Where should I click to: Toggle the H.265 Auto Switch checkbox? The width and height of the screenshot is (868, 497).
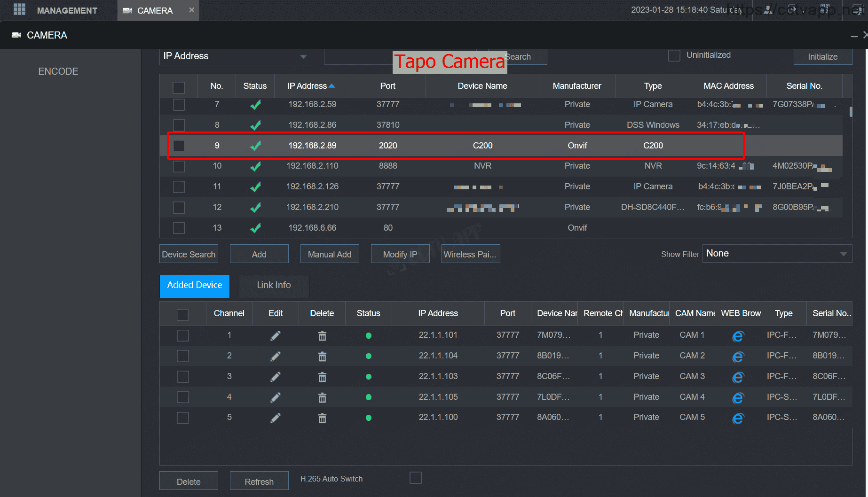415,478
